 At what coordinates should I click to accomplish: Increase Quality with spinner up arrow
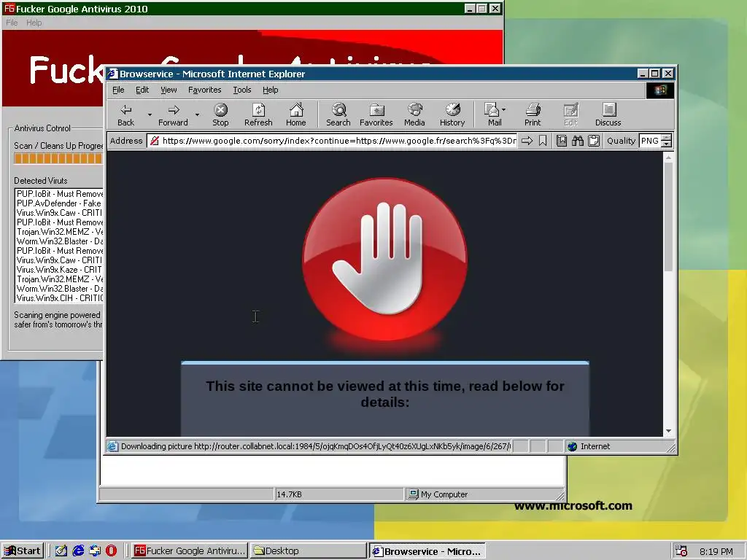point(667,138)
